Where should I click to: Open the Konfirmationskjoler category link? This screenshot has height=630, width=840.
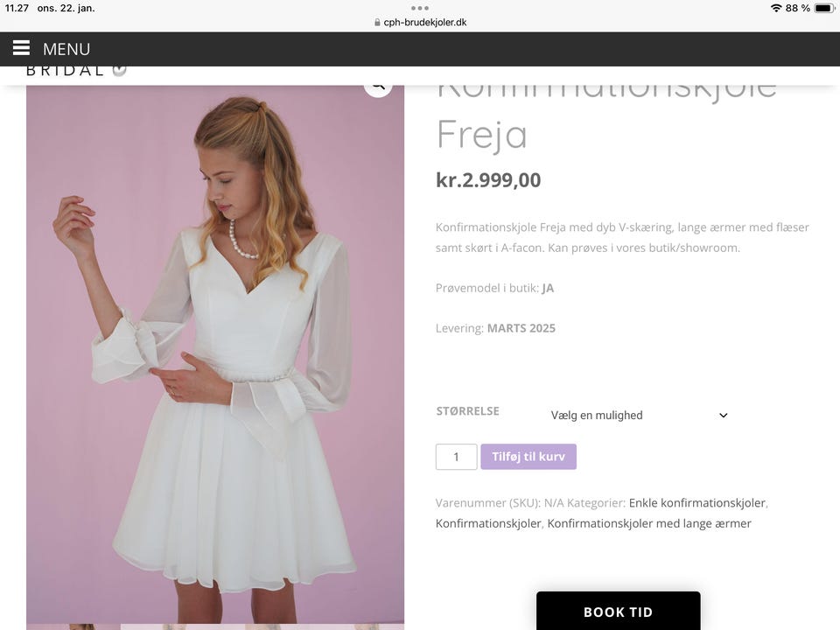[488, 523]
